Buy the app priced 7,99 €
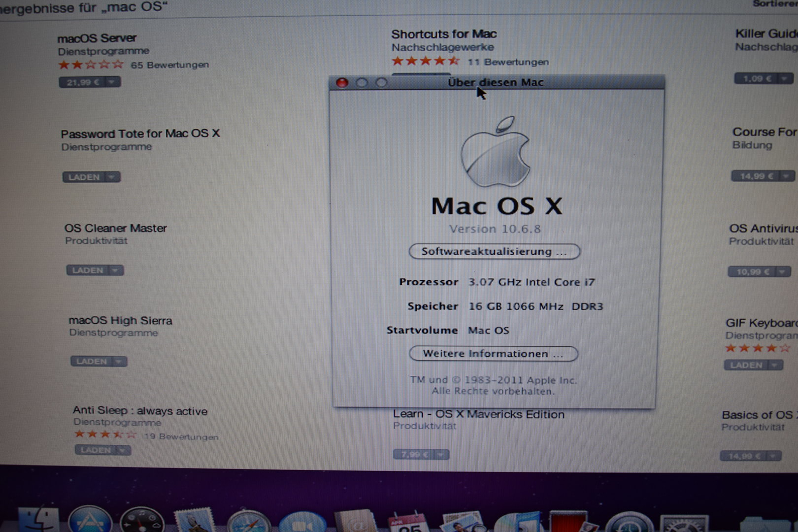Viewport: 798px width, 532px height. point(414,455)
